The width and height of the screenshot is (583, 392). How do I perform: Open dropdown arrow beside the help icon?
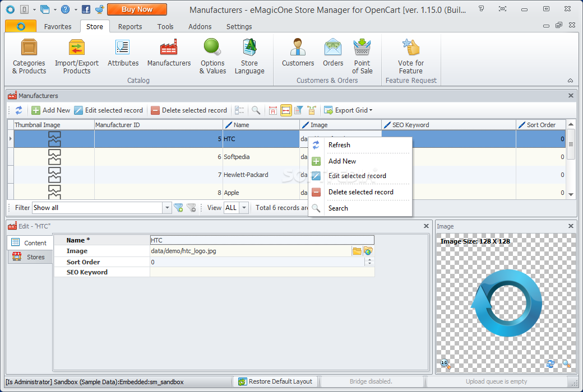click(x=75, y=10)
